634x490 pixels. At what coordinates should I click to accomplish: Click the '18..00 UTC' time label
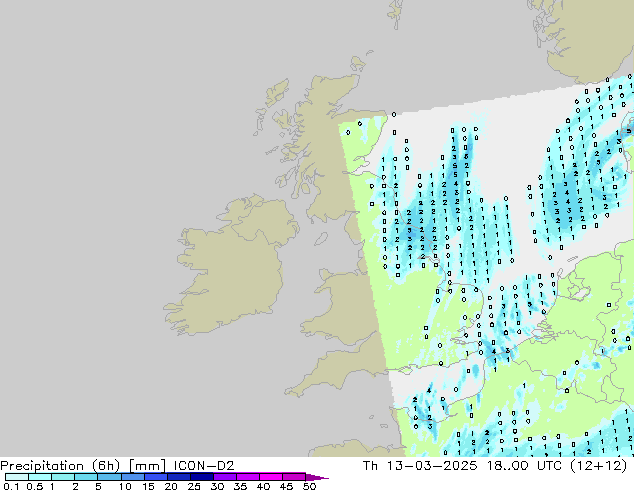tap(524, 466)
